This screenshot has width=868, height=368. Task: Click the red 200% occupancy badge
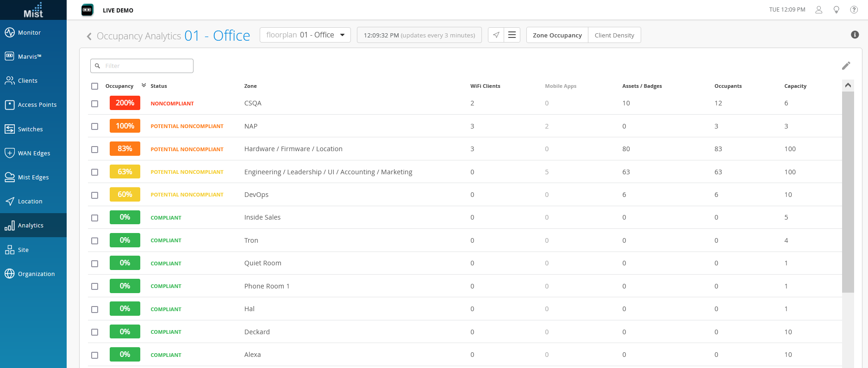(x=125, y=103)
